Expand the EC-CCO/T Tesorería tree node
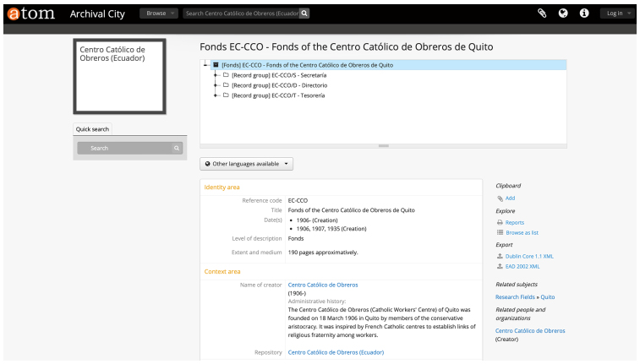Screen dimensions: 640x364 [216, 95]
